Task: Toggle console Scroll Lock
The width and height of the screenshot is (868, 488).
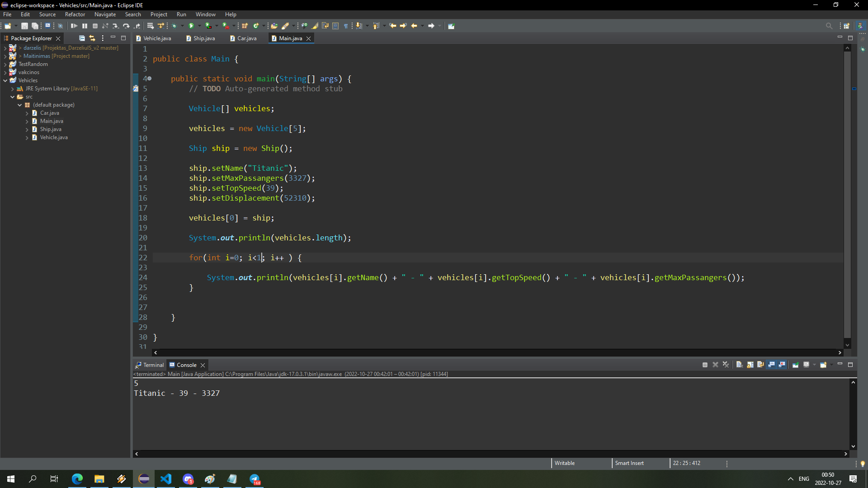Action: 750,365
